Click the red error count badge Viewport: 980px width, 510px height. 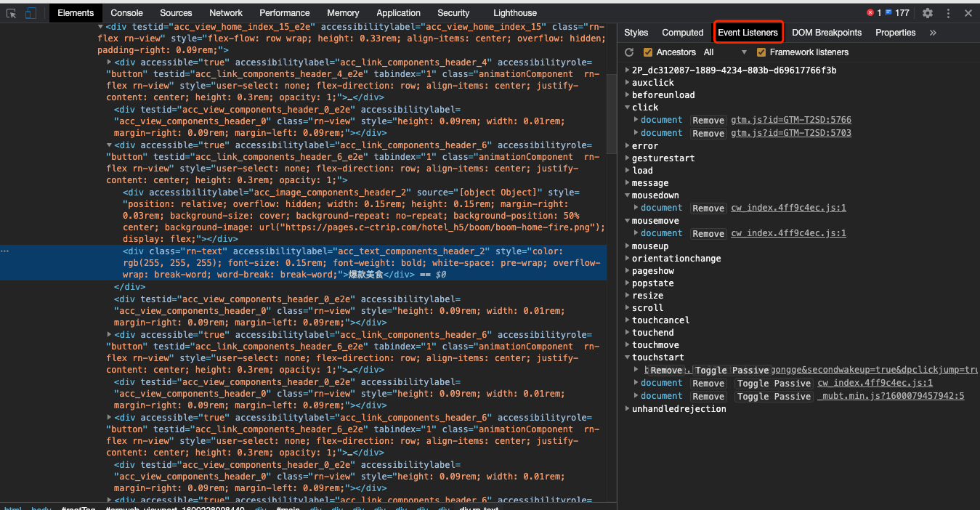pyautogui.click(x=870, y=12)
